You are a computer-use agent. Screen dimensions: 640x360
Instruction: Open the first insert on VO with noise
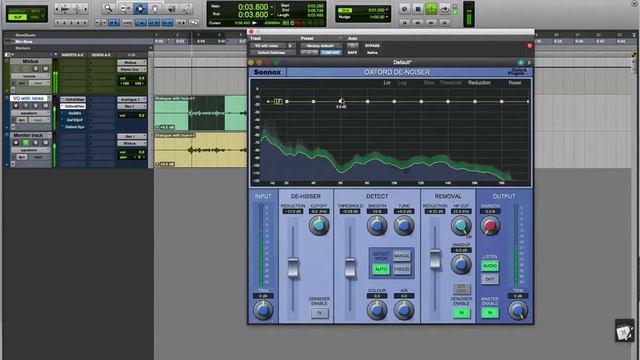pos(73,99)
